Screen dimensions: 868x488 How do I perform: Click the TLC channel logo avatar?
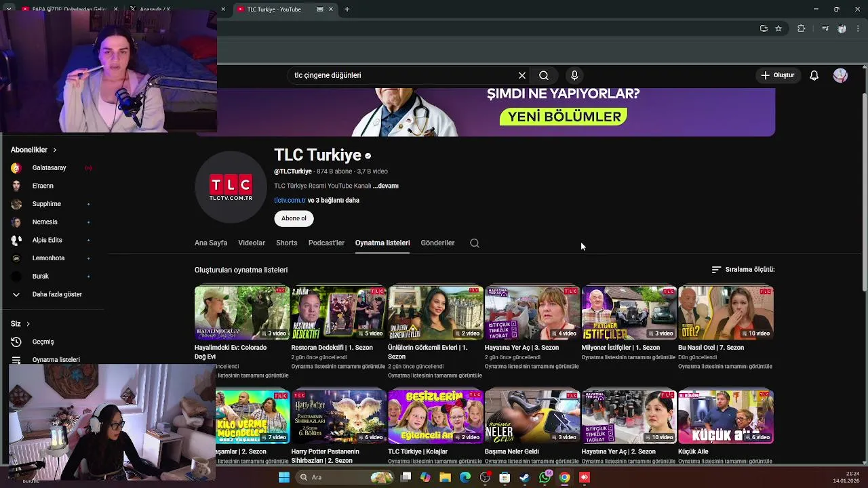(231, 187)
